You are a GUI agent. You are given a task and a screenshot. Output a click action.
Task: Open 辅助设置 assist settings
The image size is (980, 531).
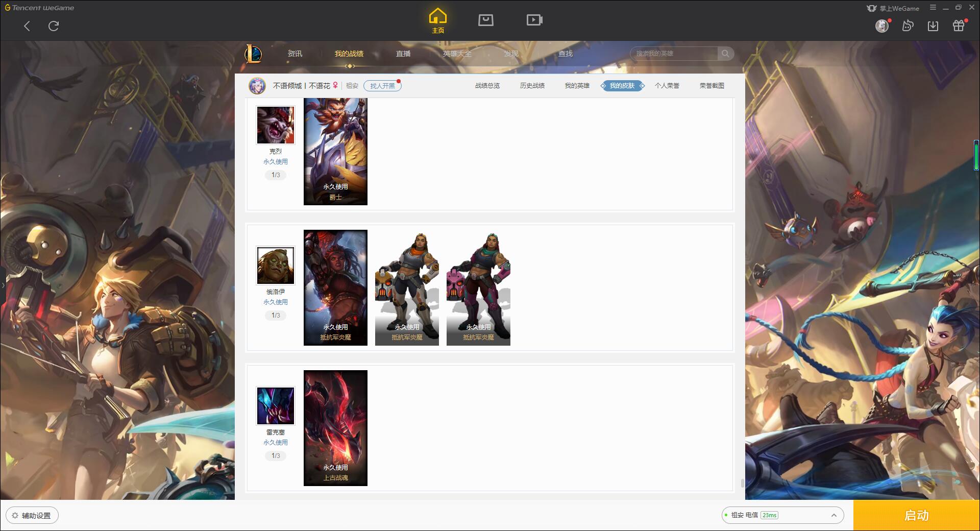[32, 516]
